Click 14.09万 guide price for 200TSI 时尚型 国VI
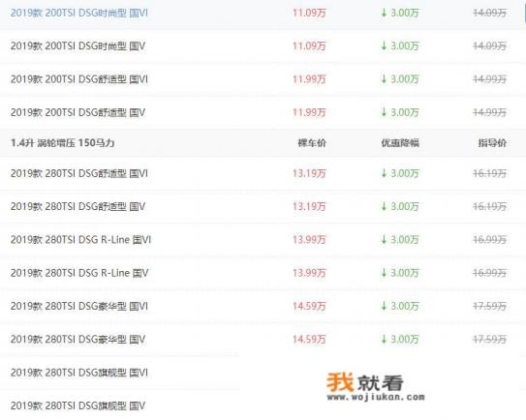This screenshot has height=420, width=526. tap(490, 14)
